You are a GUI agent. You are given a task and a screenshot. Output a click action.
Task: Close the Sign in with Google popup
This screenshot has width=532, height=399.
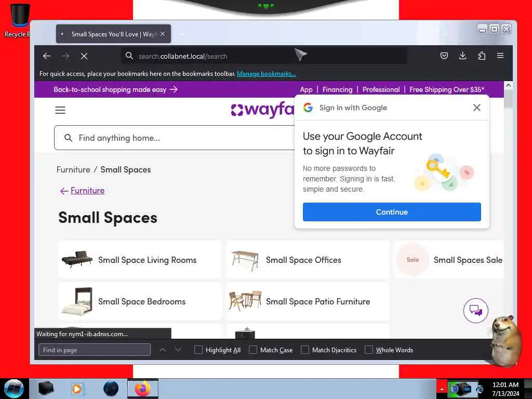point(477,108)
